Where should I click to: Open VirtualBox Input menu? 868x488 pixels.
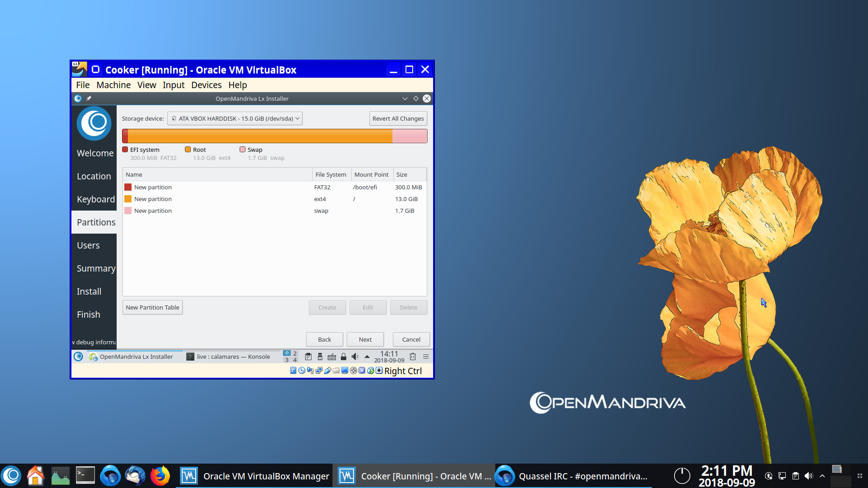(174, 85)
